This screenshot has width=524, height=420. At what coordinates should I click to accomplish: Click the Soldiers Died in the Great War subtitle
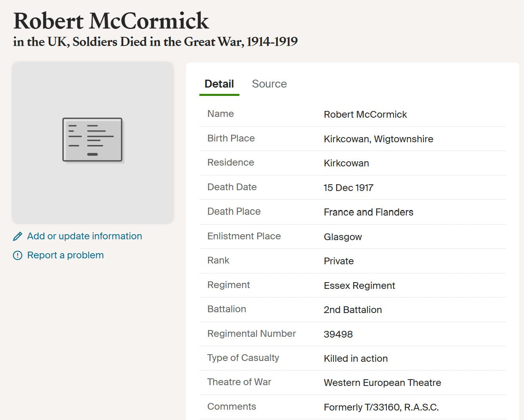click(155, 42)
